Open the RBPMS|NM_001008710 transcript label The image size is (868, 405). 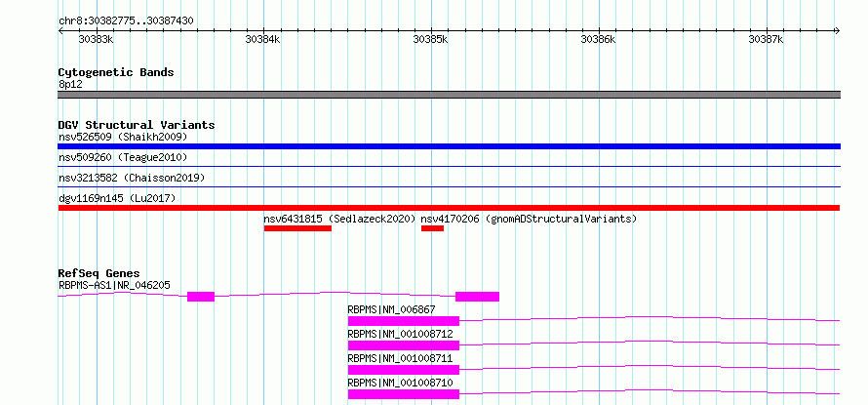400,383
